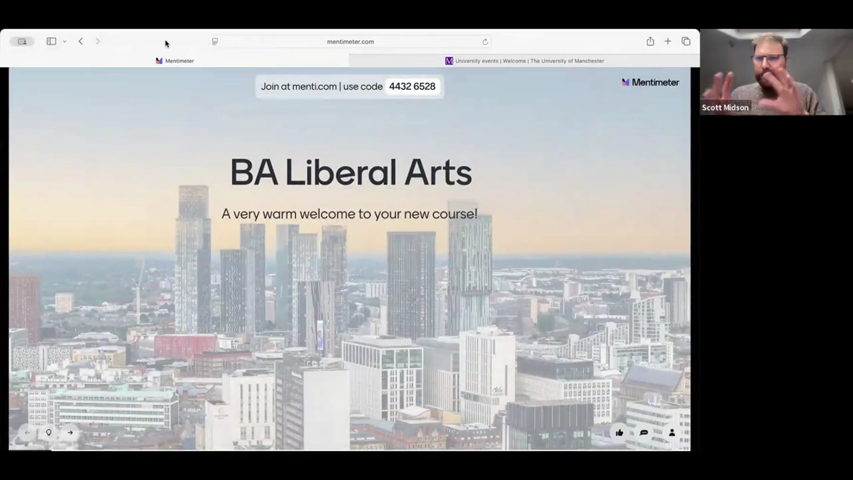Open the comments speech bubble icon
853x480 pixels.
(644, 433)
